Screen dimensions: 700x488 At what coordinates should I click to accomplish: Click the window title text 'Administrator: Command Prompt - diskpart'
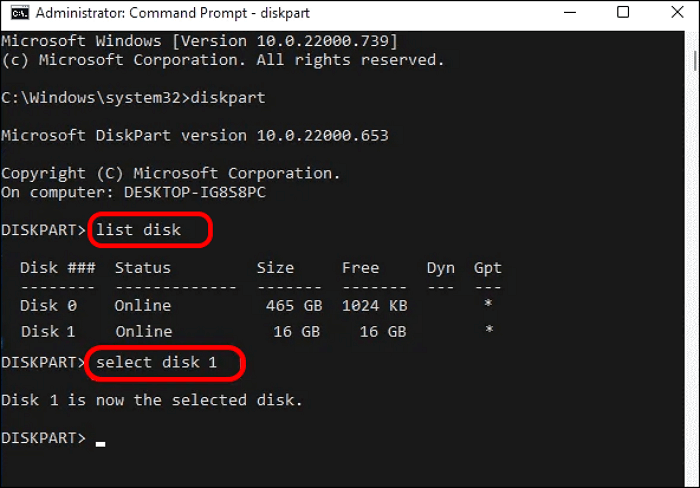158,12
